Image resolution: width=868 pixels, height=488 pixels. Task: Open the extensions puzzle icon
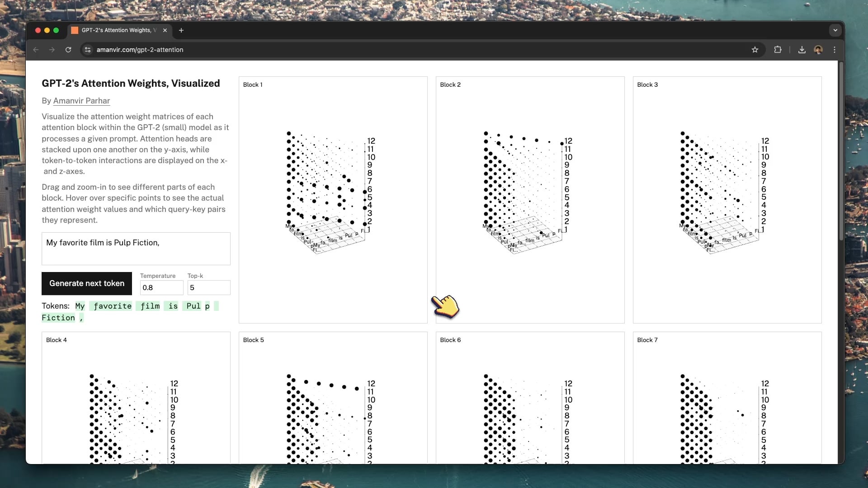tap(778, 50)
